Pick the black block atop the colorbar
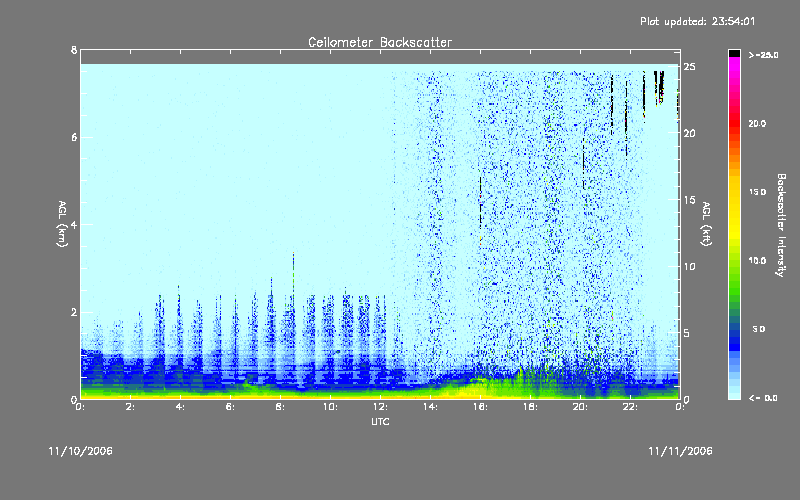 tap(734, 53)
